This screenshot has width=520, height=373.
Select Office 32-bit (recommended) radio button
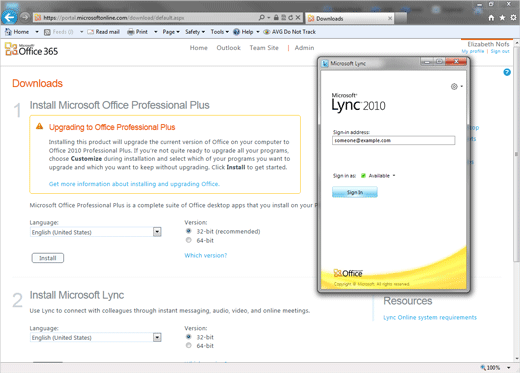coord(189,231)
